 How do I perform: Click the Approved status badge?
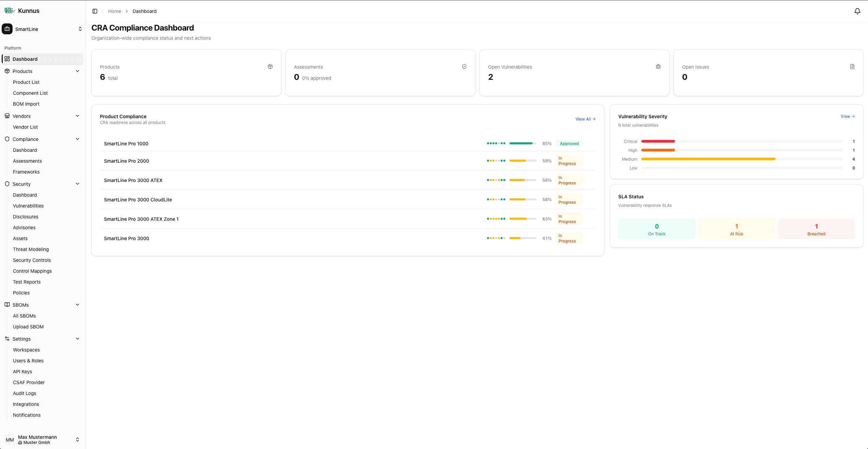coord(569,143)
